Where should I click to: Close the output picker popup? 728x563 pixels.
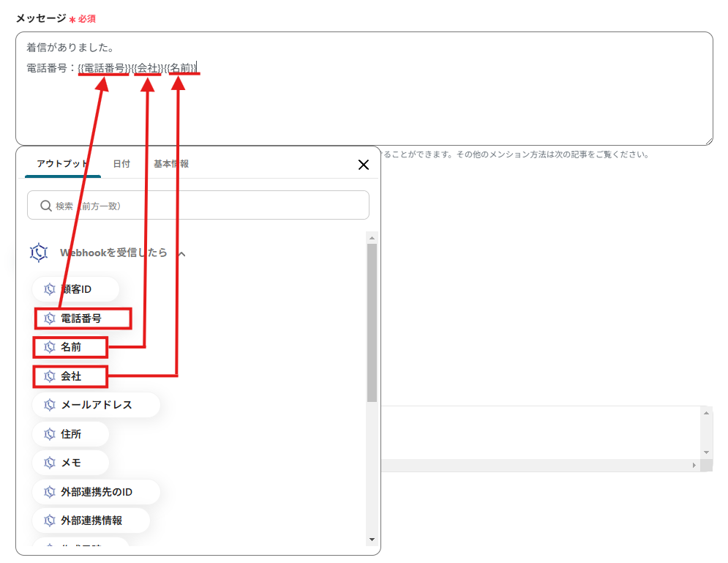364,165
